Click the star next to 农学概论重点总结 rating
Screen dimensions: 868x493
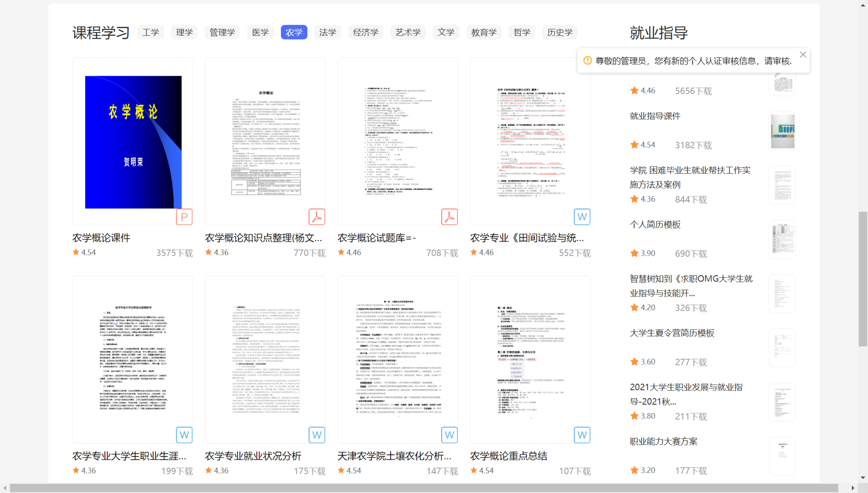coord(474,470)
